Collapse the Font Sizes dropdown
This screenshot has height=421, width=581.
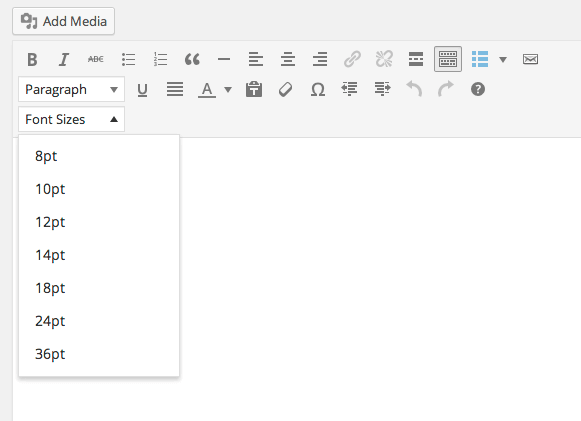(x=72, y=119)
